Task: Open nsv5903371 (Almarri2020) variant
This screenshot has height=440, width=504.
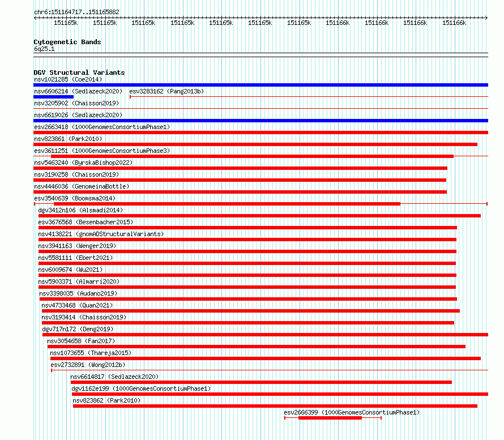Action: [79, 281]
